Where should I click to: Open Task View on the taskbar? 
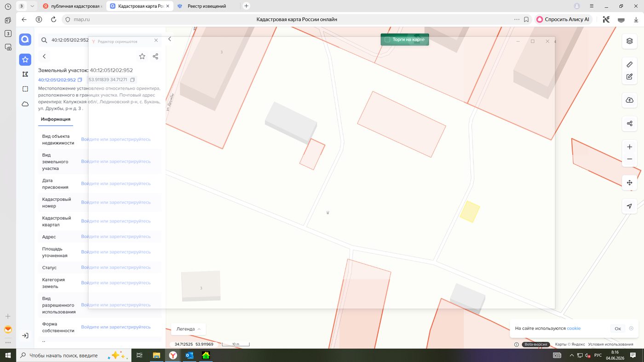[x=140, y=355]
